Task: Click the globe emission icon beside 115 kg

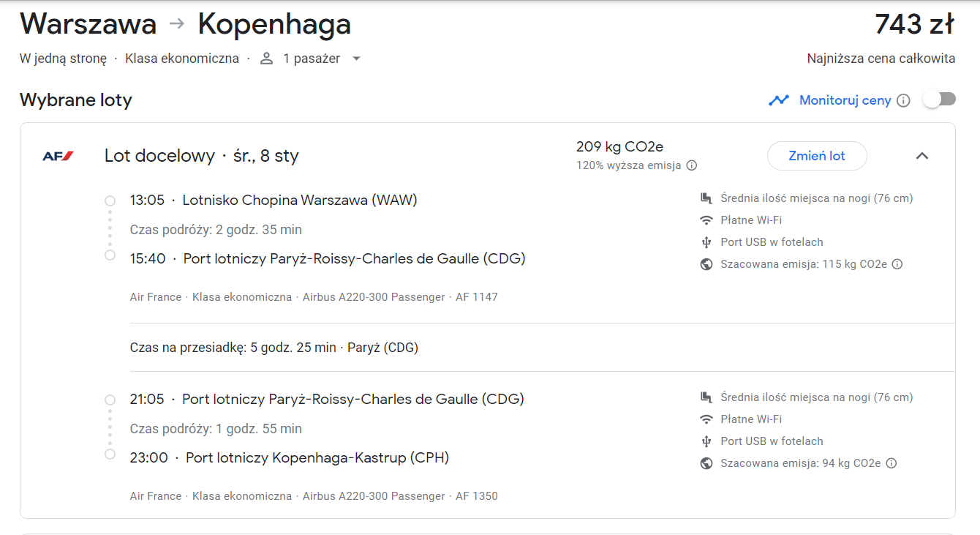Action: click(706, 264)
